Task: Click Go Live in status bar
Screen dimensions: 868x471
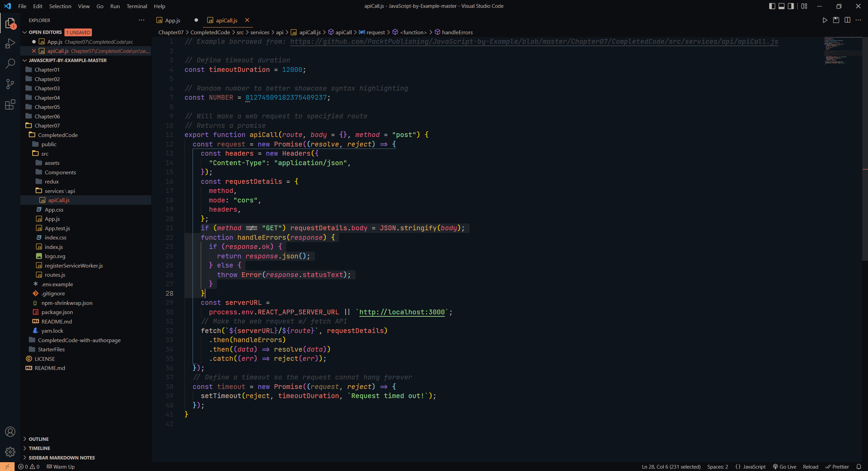Action: tap(784, 467)
